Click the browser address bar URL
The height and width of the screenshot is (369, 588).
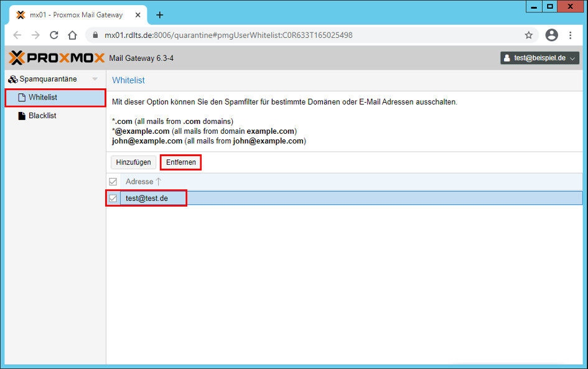(228, 35)
